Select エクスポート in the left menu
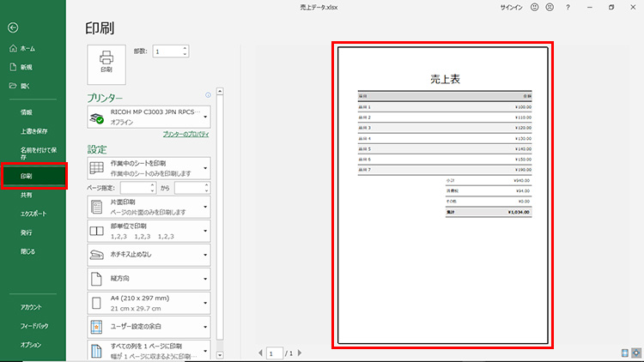644x362 pixels. pyautogui.click(x=33, y=213)
